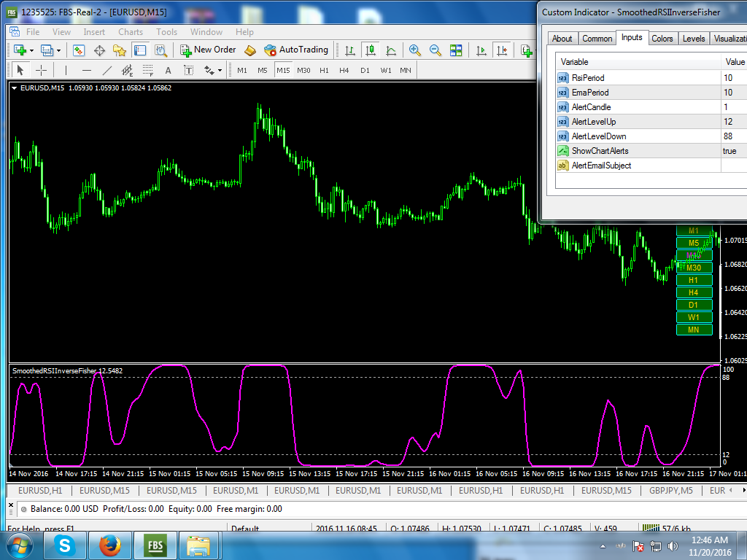Tile chart windows with the grid icon
The image size is (747, 560).
click(x=456, y=50)
